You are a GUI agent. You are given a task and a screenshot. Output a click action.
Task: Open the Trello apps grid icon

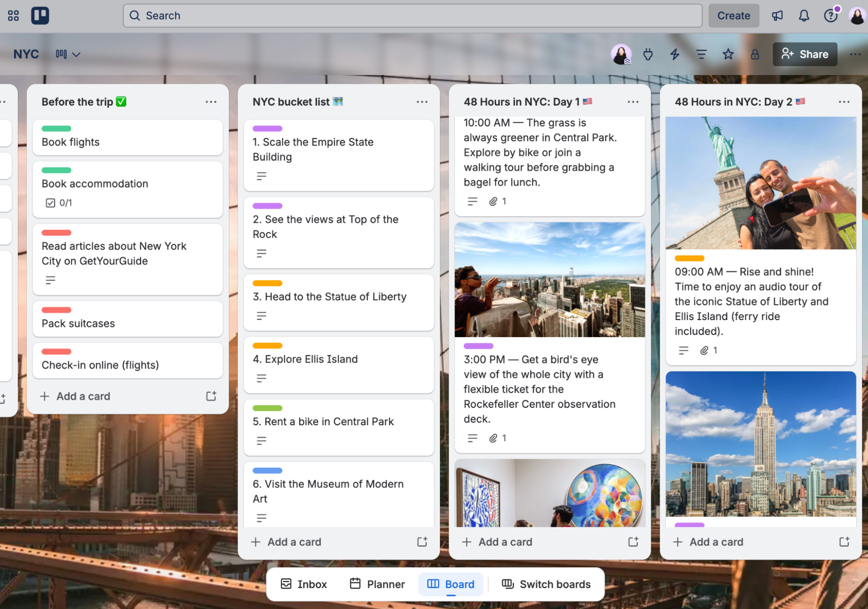(13, 15)
